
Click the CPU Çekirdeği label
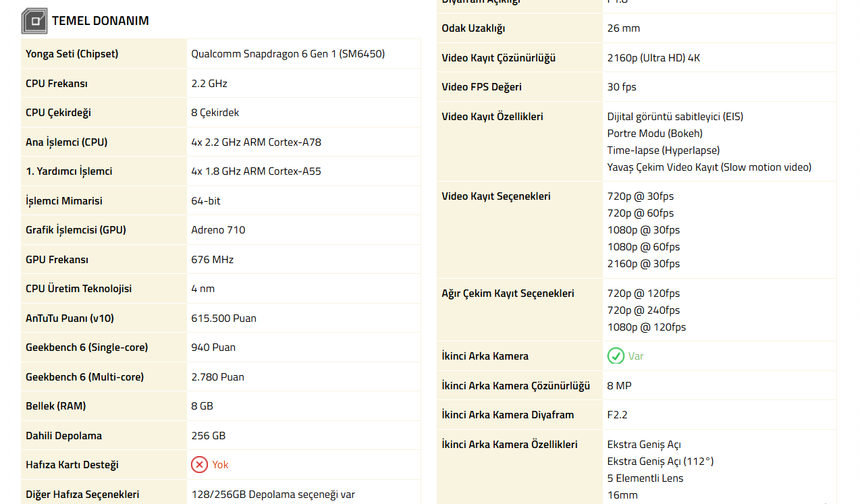tap(58, 113)
